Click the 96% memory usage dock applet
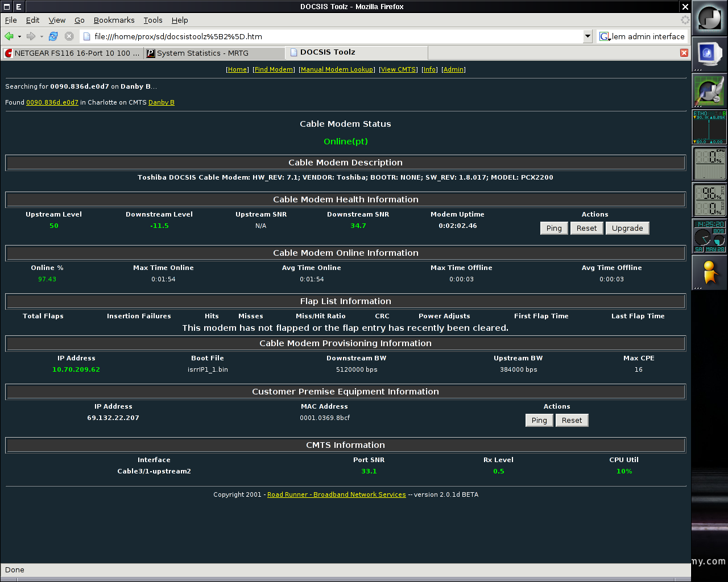 709,199
